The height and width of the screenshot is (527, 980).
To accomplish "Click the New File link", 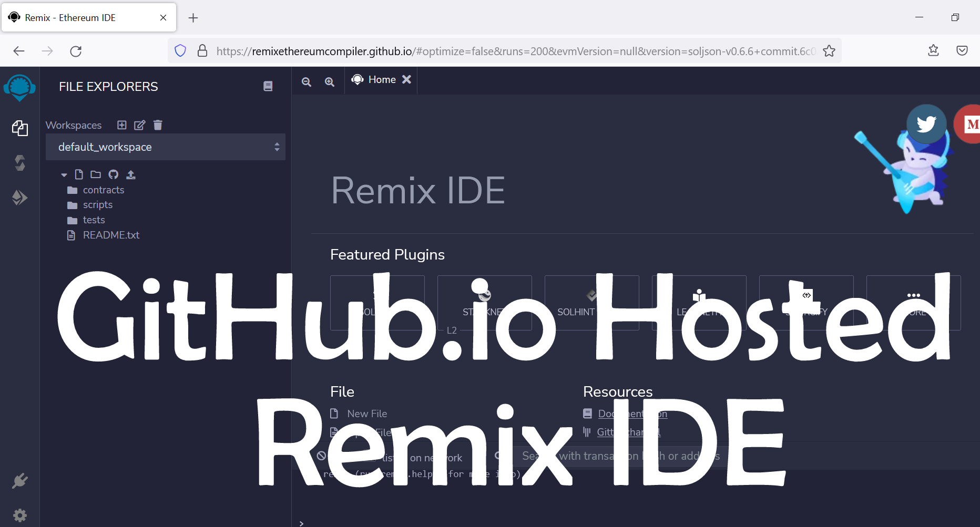I will [367, 414].
